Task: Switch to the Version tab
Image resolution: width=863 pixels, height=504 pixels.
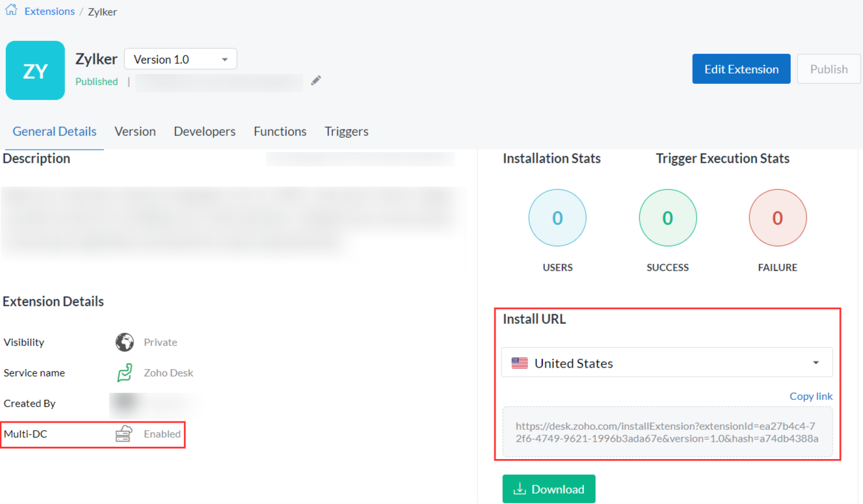Action: (x=135, y=131)
